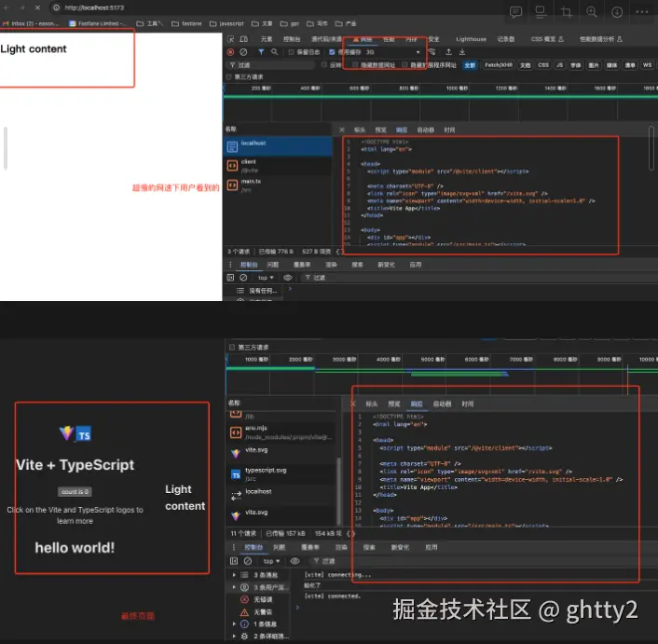Open the browser three-dot more menu

pos(642,12)
